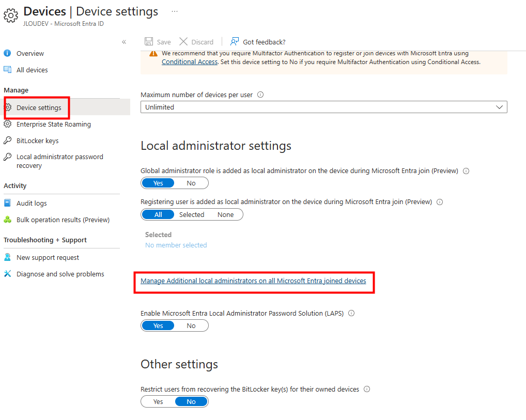Click info icon beside Maximum number of devices
This screenshot has width=526, height=420.
click(260, 95)
